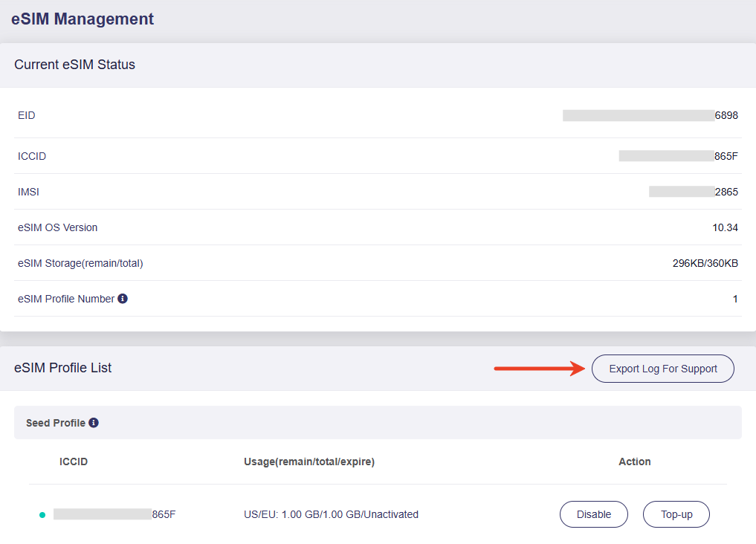Disable the seed eSIM profile
The width and height of the screenshot is (756, 544).
point(593,514)
